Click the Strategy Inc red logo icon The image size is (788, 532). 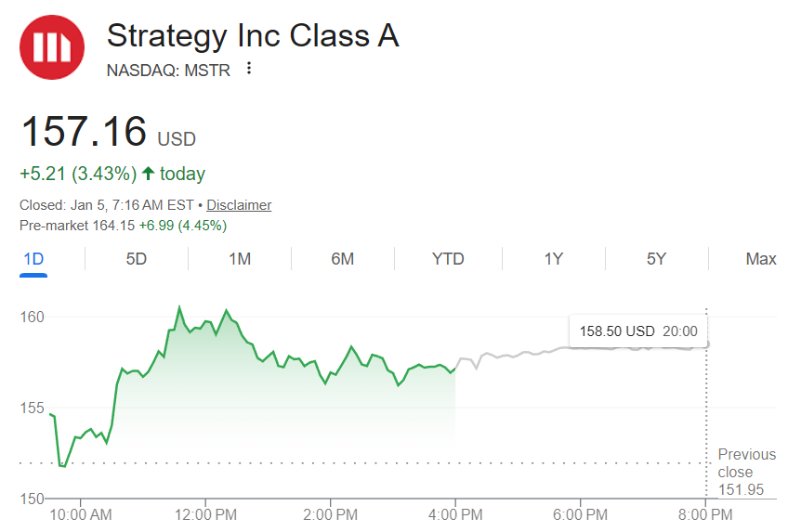tap(52, 47)
